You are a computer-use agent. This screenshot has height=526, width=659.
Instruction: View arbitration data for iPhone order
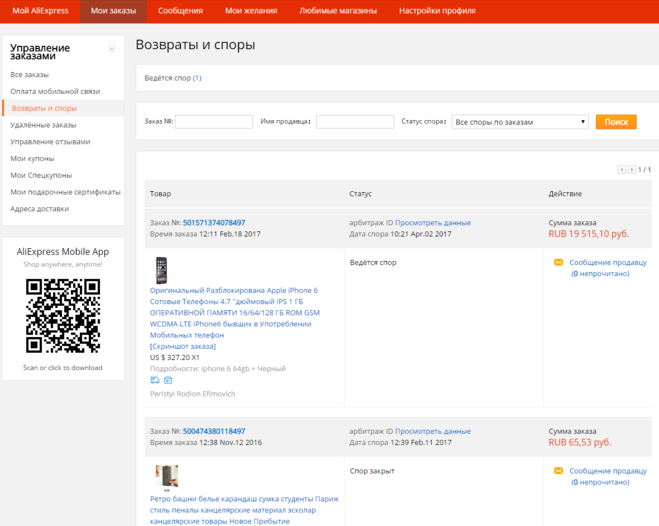pos(433,223)
